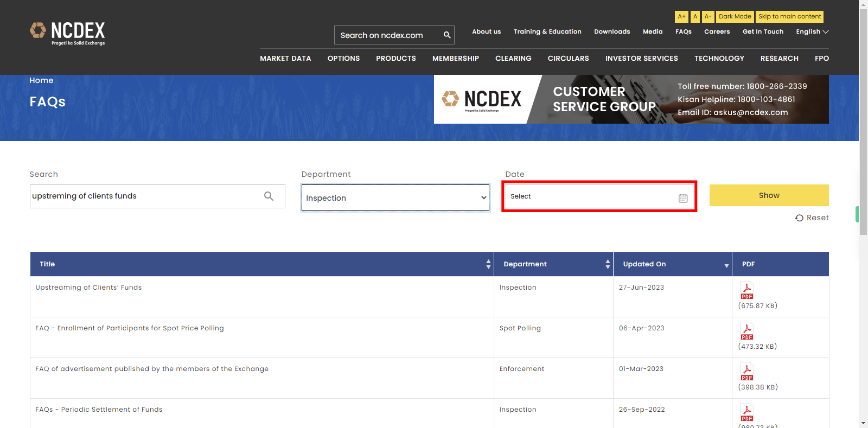The image size is (868, 428).
Task: Click the site search magnifier icon
Action: point(447,35)
